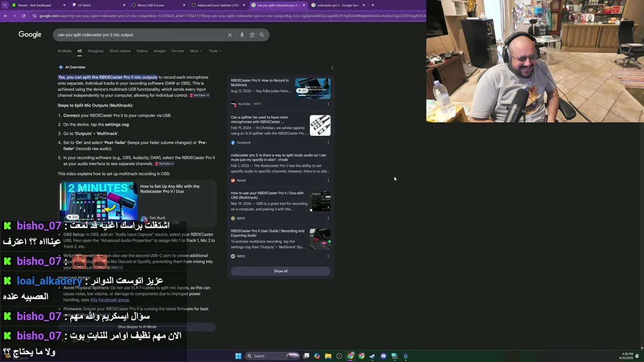Open the RØDECaster Pro II User Guide result
Image resolution: width=644 pixels, height=362 pixels.
267,233
